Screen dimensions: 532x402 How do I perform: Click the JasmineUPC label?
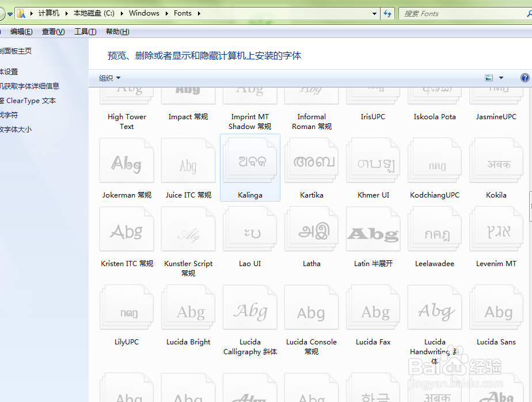click(x=496, y=117)
